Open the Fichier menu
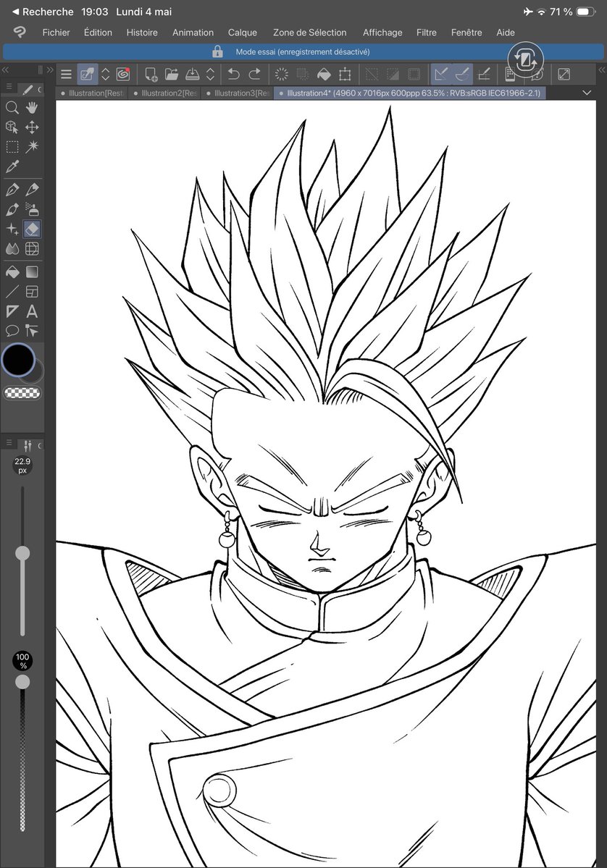Screen dimensions: 607x868 [x=56, y=33]
